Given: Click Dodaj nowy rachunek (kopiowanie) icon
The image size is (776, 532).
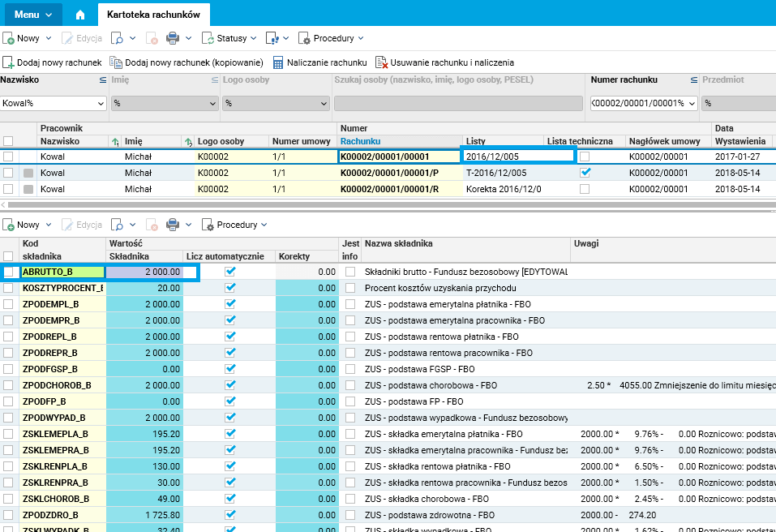Looking at the screenshot, I should 116,62.
